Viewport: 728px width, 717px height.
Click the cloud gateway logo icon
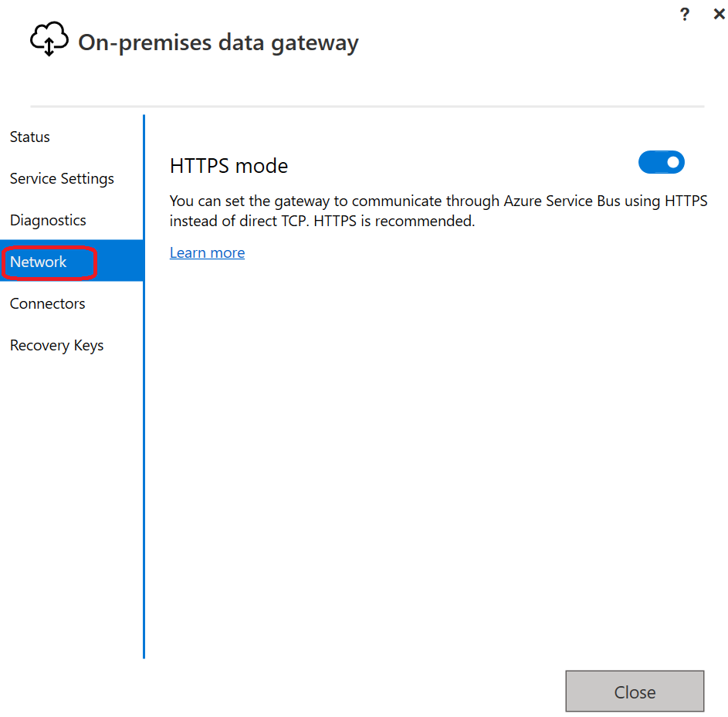pos(49,39)
